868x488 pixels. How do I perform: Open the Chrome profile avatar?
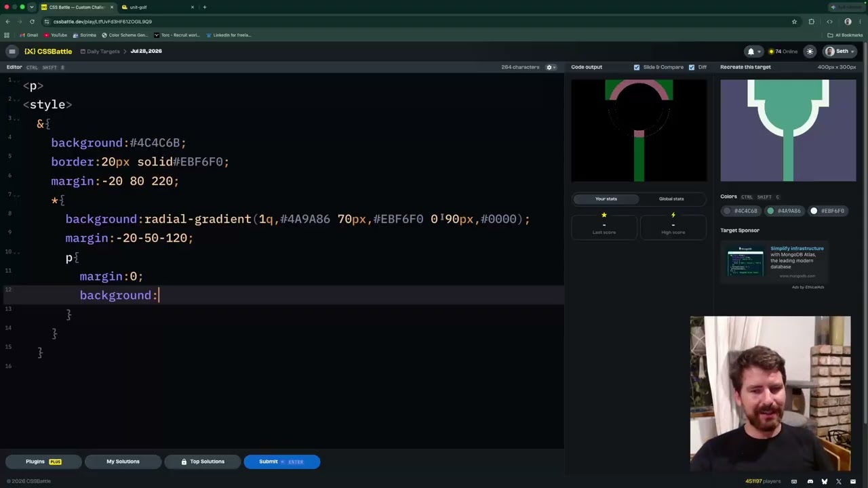pos(848,22)
